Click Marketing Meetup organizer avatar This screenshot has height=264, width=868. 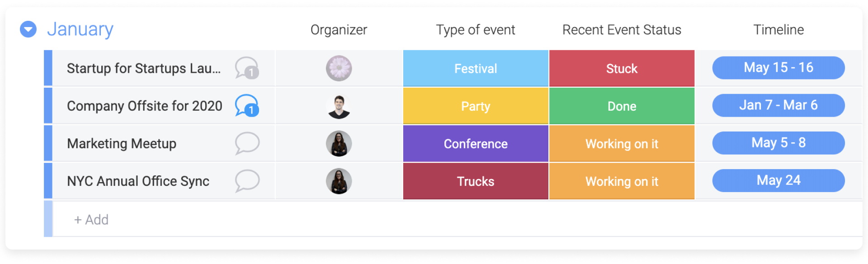click(x=339, y=144)
